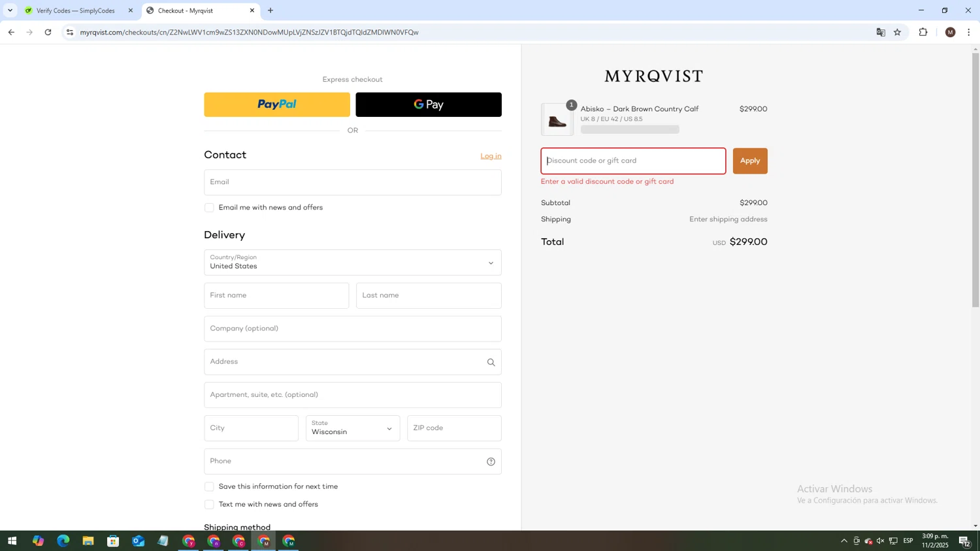Pay with the PayPal express button

277,104
